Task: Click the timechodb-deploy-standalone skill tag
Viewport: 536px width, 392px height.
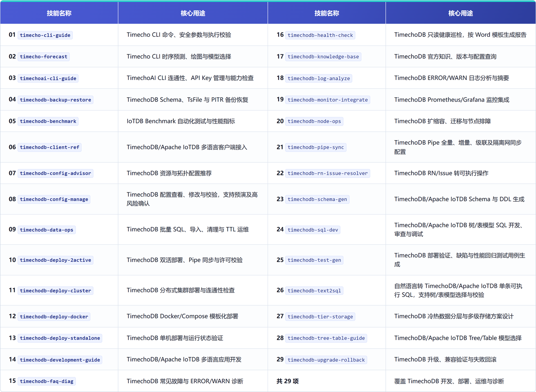Action: [x=60, y=338]
